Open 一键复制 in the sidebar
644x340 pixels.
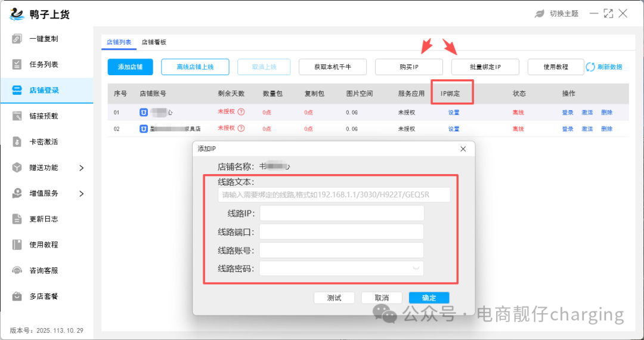tap(44, 39)
